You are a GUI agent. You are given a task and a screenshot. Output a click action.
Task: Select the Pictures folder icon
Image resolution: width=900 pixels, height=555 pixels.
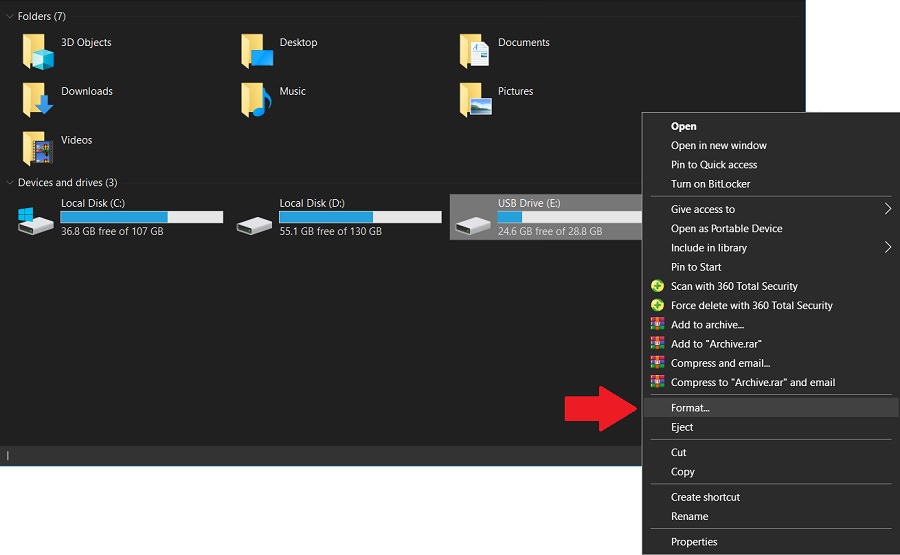[x=475, y=100]
